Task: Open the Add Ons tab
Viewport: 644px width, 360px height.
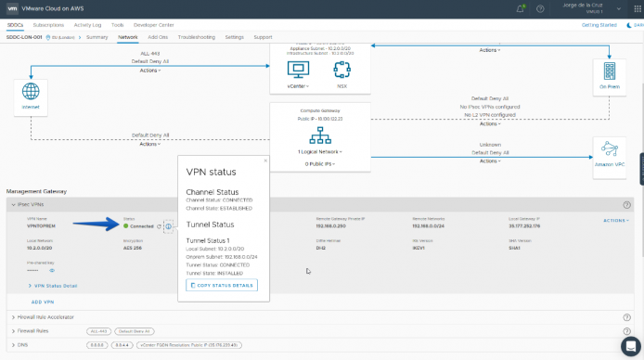Action: [x=158, y=37]
